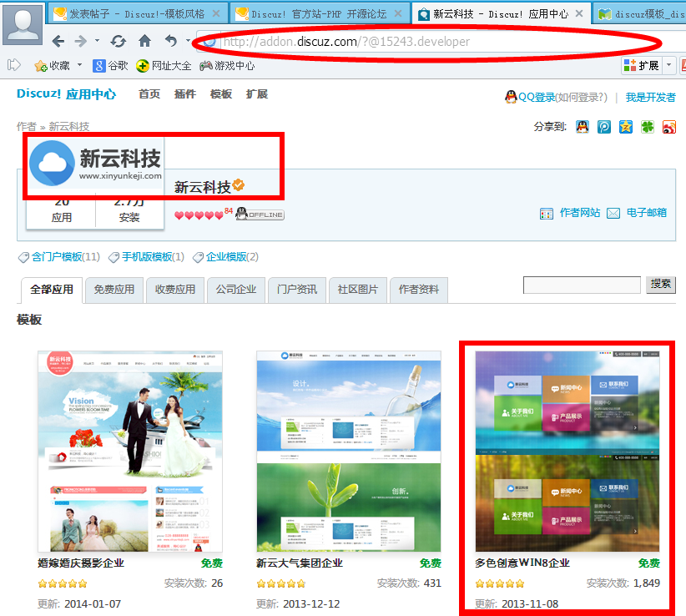Click 新云大气集团企业 title link
Viewport: 686px width, 616px height.
[x=300, y=563]
